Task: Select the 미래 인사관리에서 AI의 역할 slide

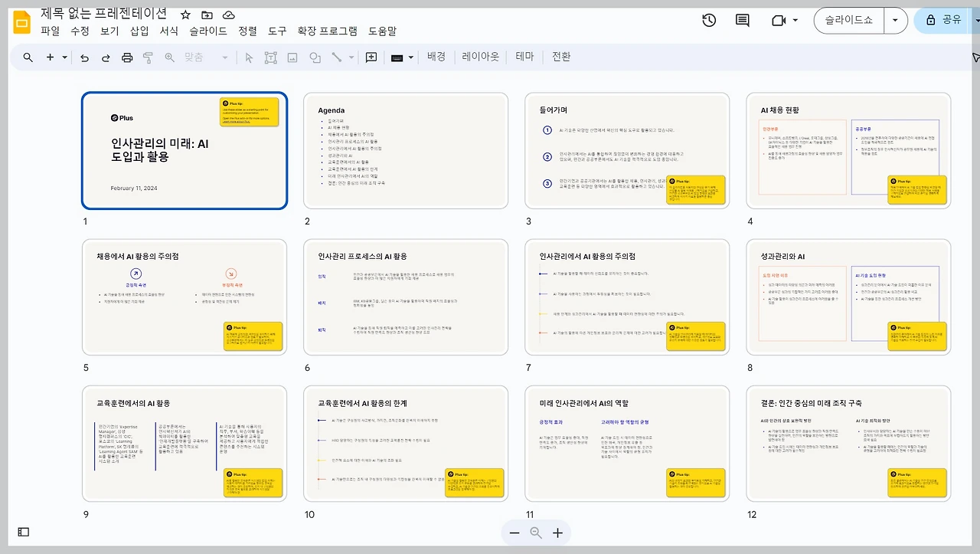Action: [627, 444]
